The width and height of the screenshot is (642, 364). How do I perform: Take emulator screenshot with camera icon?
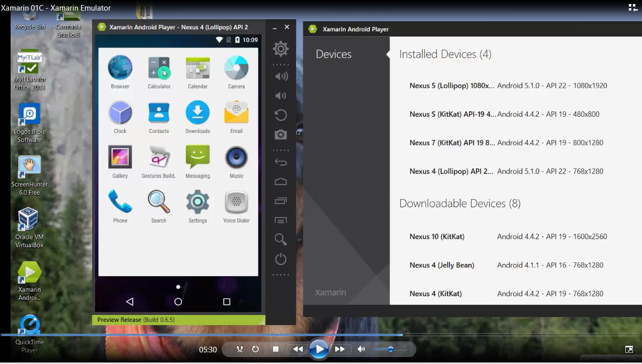coord(281,134)
